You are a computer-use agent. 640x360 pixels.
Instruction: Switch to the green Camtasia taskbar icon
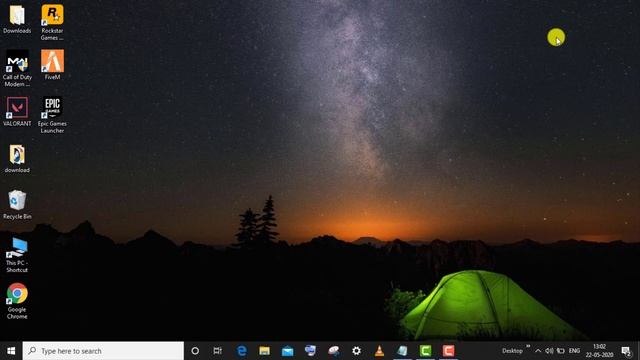pos(425,351)
